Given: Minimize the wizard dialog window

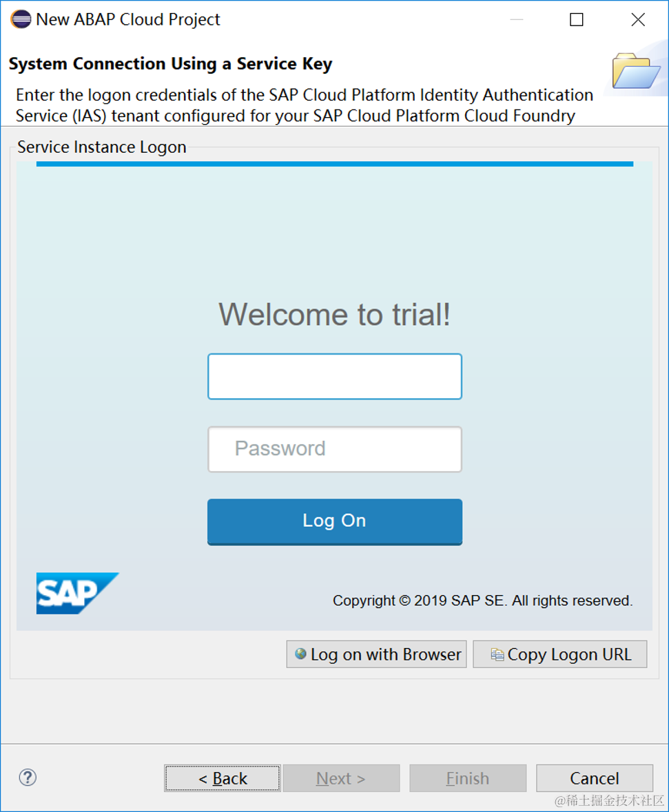Looking at the screenshot, I should click(x=517, y=20).
